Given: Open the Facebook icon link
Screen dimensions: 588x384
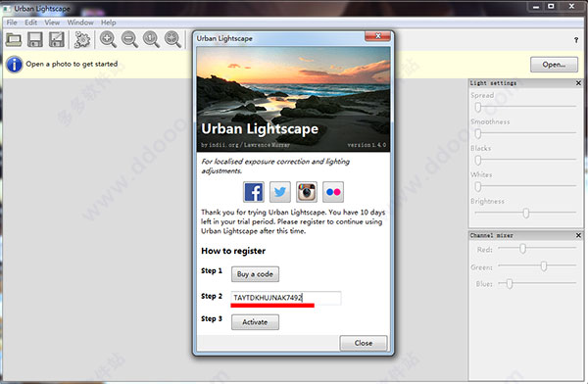Looking at the screenshot, I should pyautogui.click(x=254, y=192).
